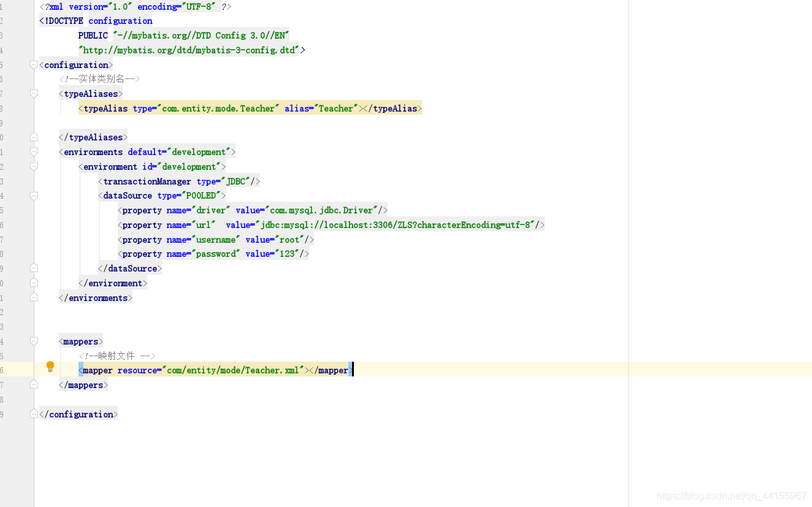Click fold marker beside closing </mappers> tag
The width and height of the screenshot is (812, 507).
pyautogui.click(x=34, y=385)
